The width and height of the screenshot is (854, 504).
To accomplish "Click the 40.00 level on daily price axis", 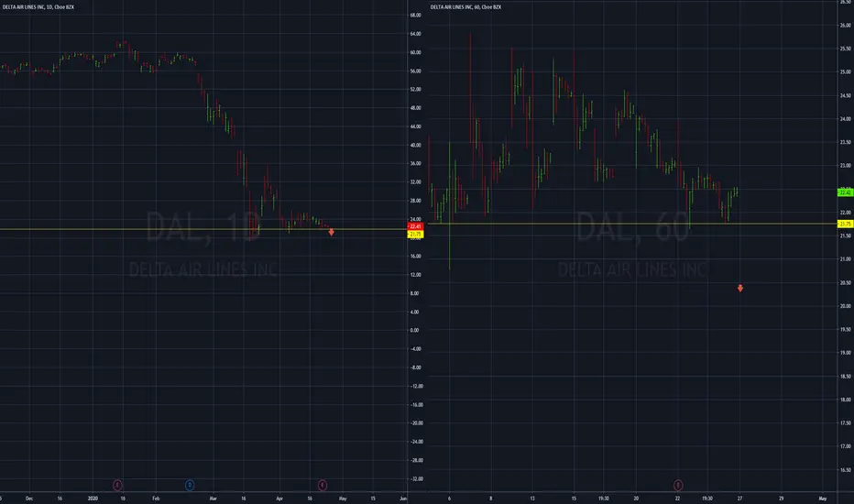I will pos(415,145).
